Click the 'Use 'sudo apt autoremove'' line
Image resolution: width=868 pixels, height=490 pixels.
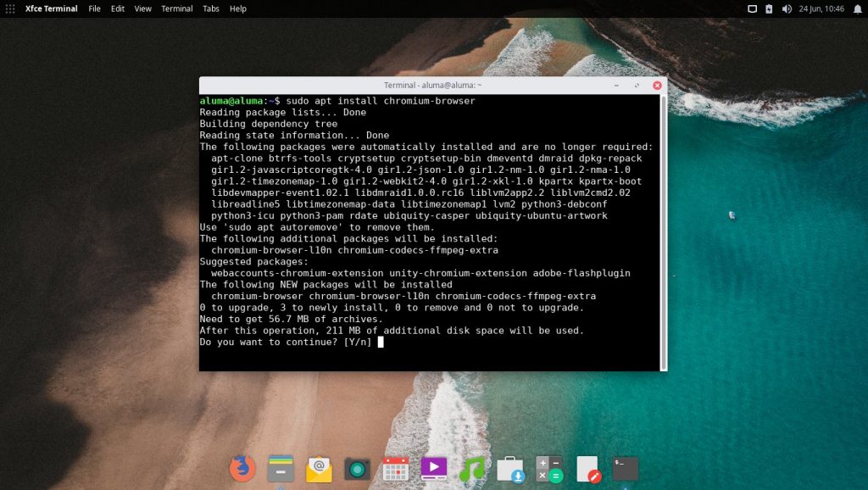tap(317, 227)
